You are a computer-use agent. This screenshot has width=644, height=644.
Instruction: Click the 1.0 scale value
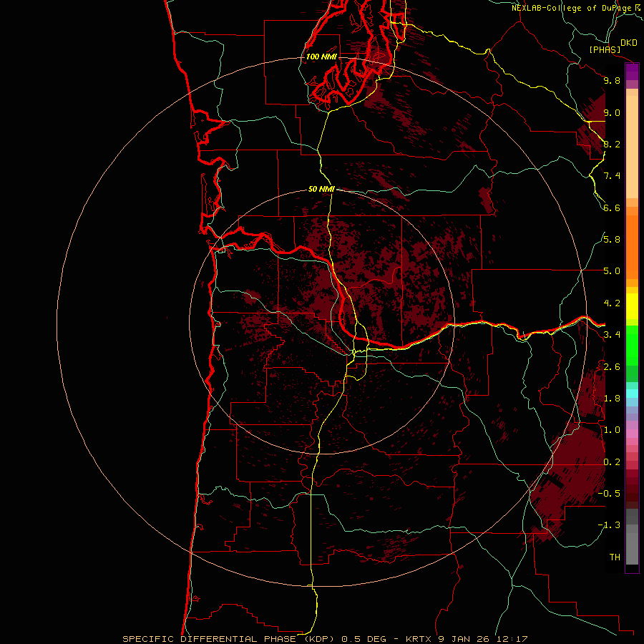pos(612,430)
